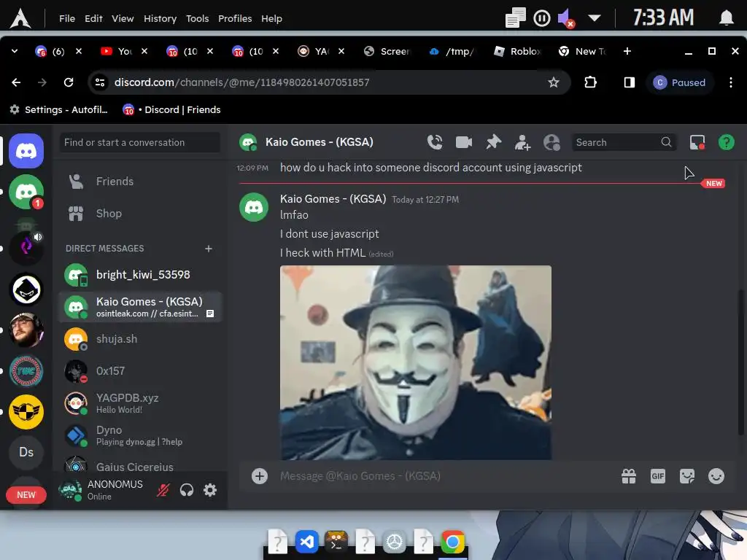This screenshot has height=560, width=747.
Task: Open the View menu
Action: [123, 18]
